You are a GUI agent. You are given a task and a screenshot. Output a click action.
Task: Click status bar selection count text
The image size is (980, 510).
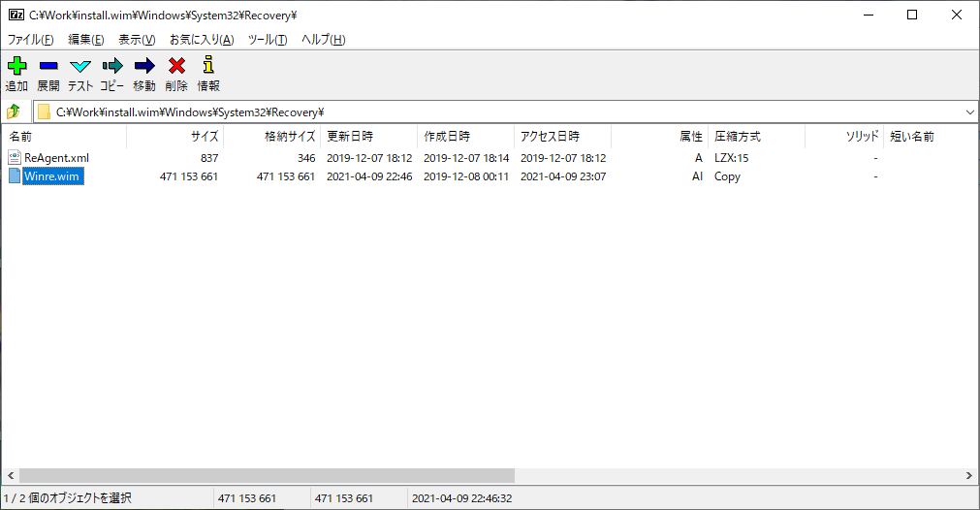(x=68, y=498)
